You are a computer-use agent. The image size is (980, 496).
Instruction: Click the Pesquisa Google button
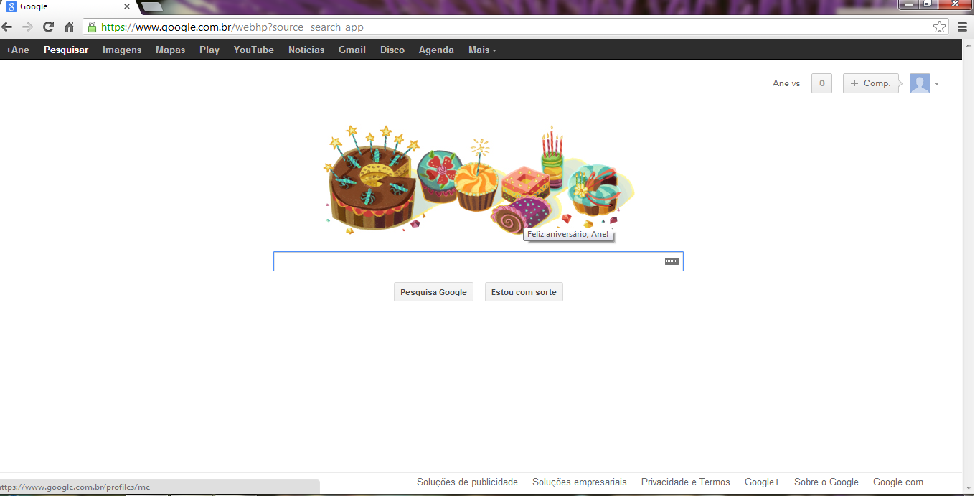[433, 292]
